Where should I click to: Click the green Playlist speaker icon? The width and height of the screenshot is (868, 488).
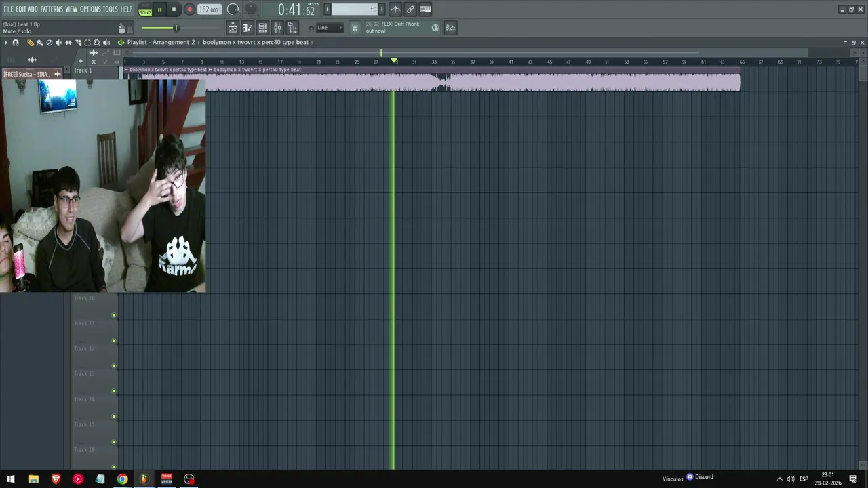(x=121, y=43)
